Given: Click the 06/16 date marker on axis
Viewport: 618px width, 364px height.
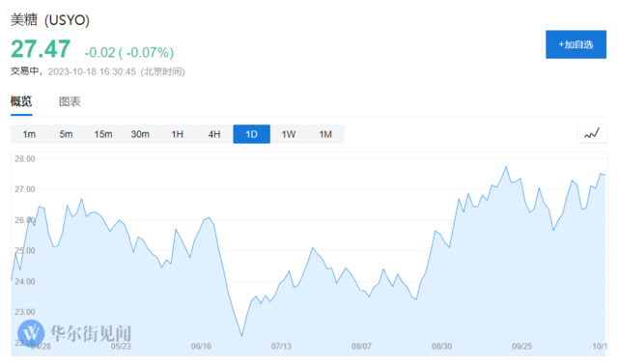Looking at the screenshot, I should [x=201, y=347].
